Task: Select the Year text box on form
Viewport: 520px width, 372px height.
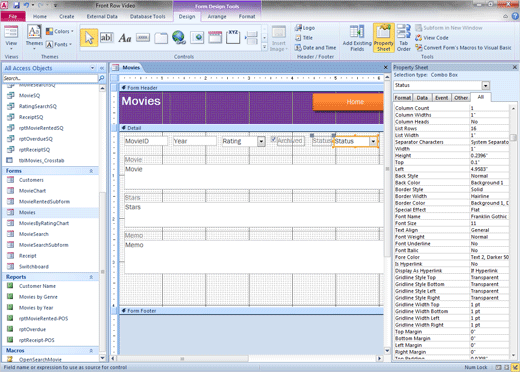Action: (x=195, y=141)
